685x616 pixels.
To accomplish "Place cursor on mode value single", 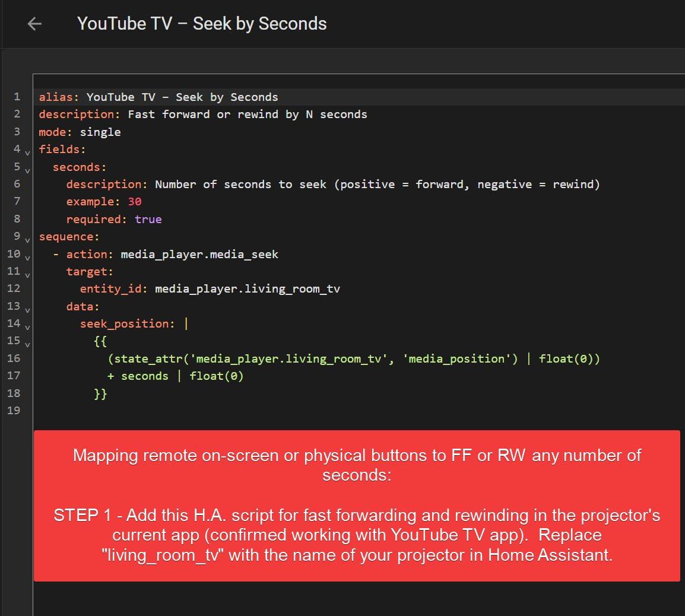I will pyautogui.click(x=100, y=132).
